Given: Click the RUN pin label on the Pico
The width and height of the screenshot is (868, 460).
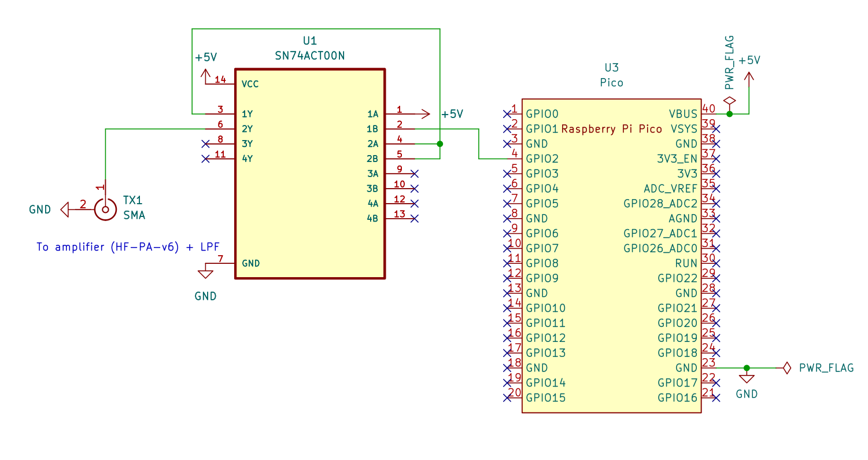Looking at the screenshot, I should [687, 263].
